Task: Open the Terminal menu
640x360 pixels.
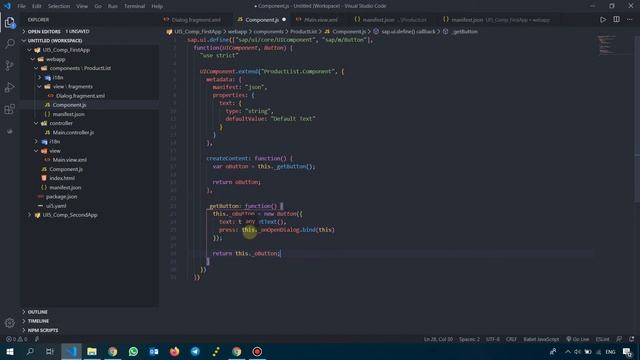Action: [134, 6]
